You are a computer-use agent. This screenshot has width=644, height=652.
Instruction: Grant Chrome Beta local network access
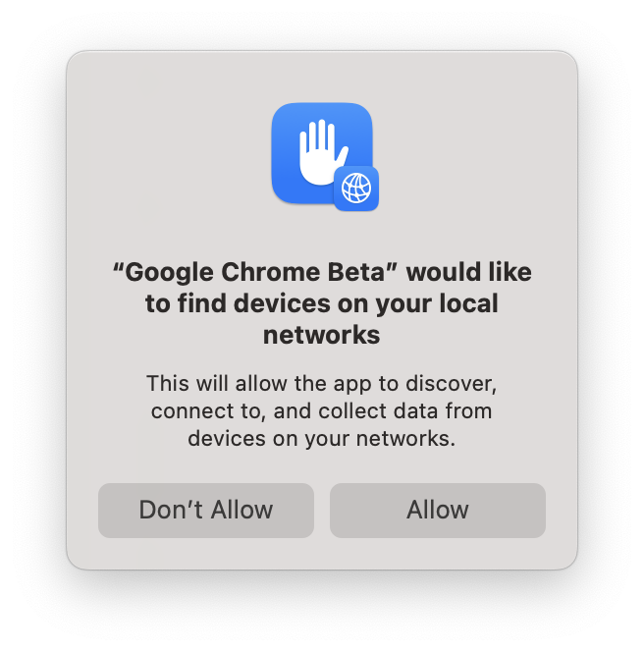click(x=438, y=511)
